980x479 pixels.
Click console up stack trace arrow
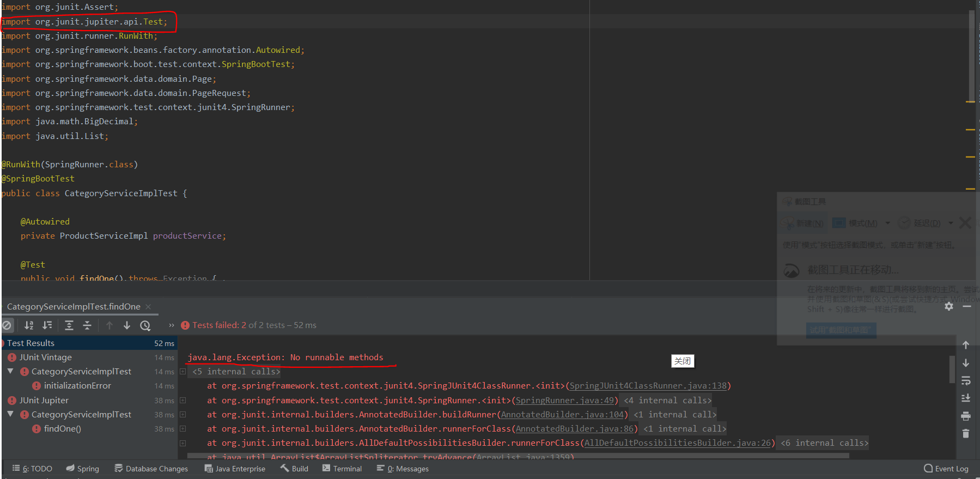966,345
